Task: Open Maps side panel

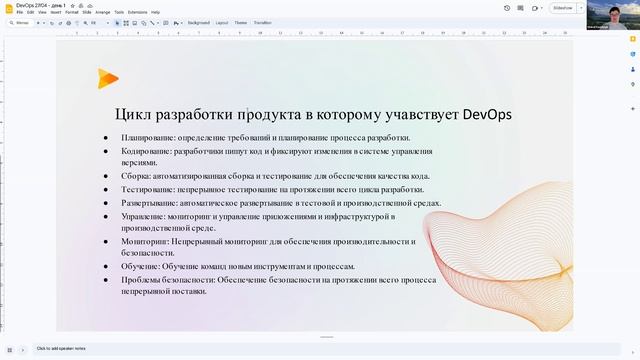Action: 633,84
